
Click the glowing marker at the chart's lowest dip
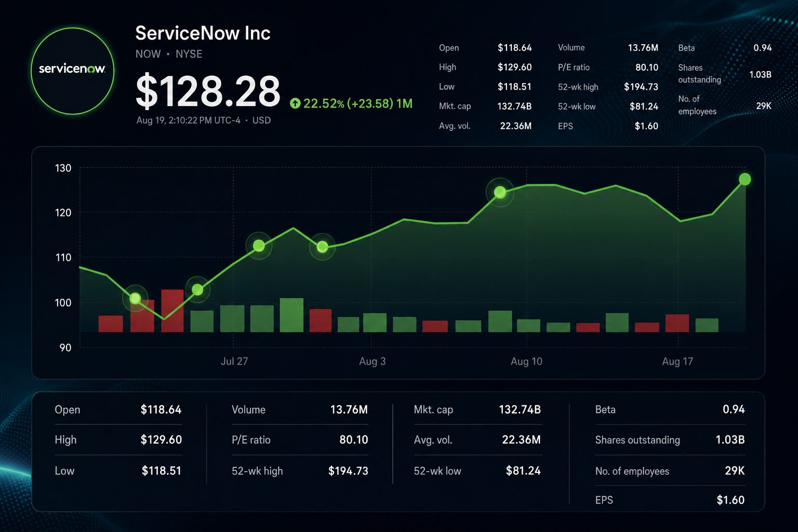[135, 298]
